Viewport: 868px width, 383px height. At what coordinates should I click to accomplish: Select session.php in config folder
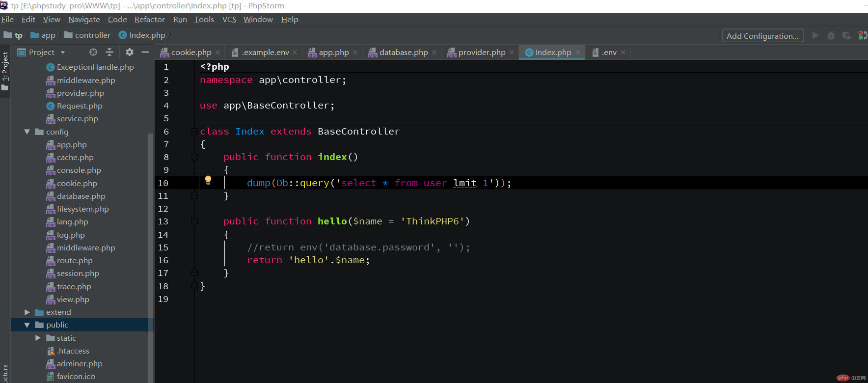[x=78, y=274]
